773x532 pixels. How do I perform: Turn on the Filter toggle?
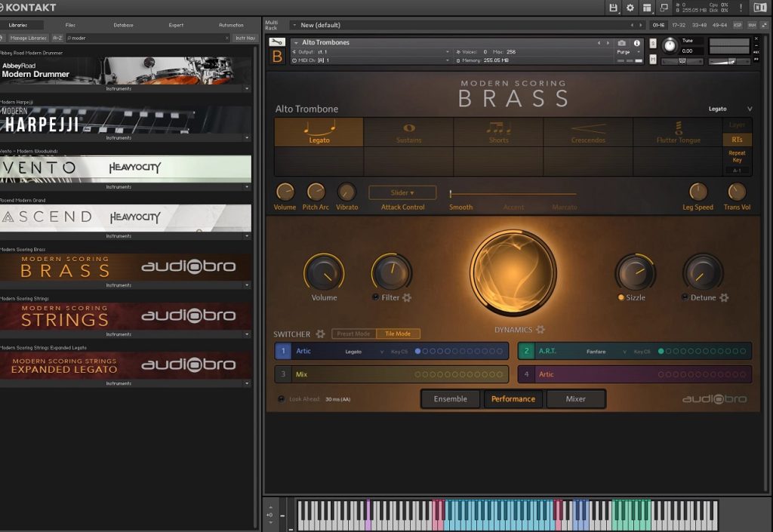[375, 298]
